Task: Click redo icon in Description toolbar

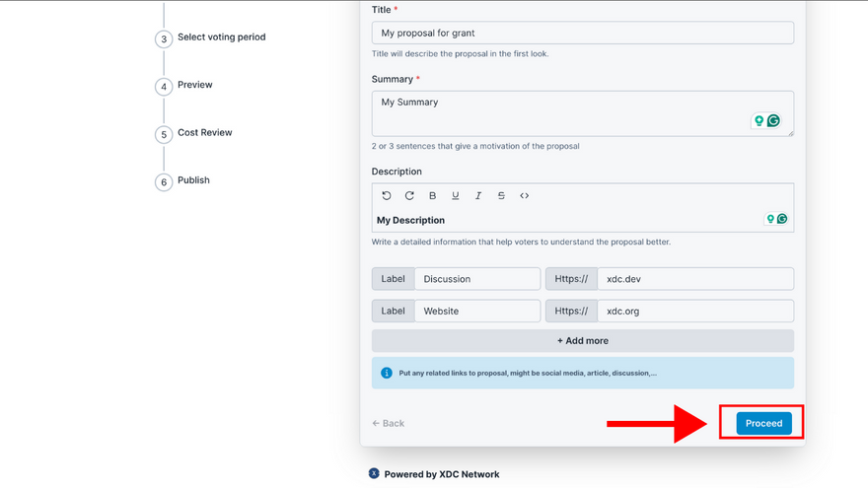Action: coord(409,196)
